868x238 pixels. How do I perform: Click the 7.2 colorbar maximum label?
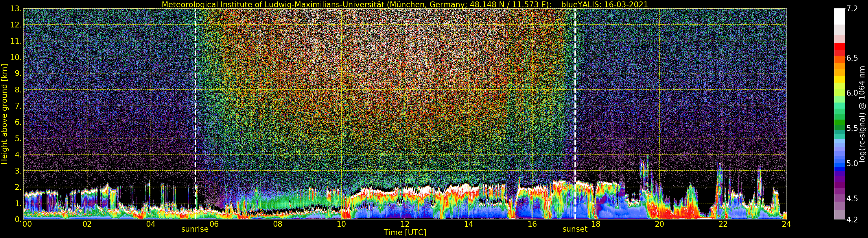[x=852, y=9]
